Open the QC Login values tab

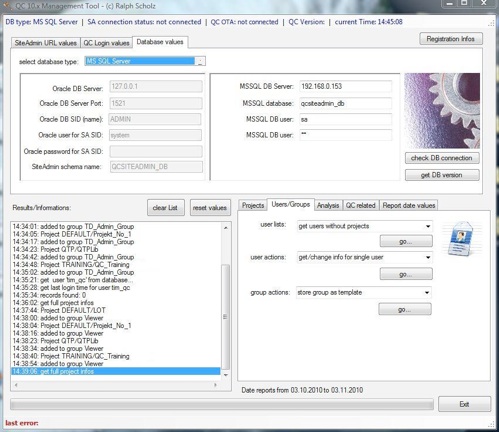coord(106,43)
